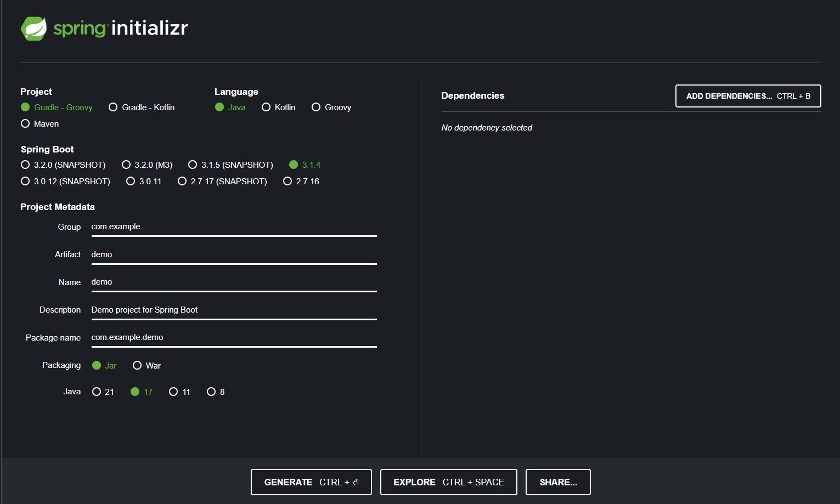Click into the Group input field
The height and width of the screenshot is (504, 840).
pyautogui.click(x=234, y=227)
